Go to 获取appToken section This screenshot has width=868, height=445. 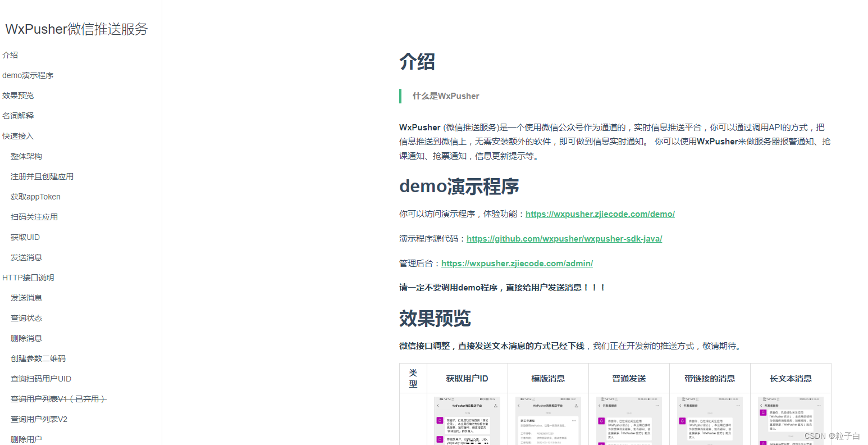35,197
